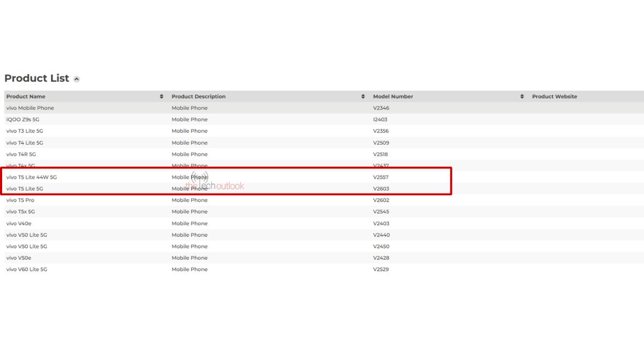Click the vivo T3 Lite 5G entry

point(25,131)
